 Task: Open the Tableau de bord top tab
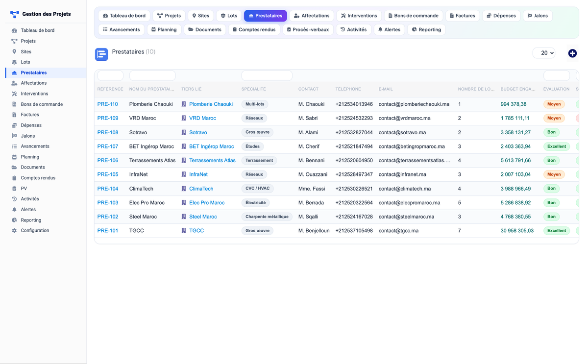pyautogui.click(x=124, y=16)
